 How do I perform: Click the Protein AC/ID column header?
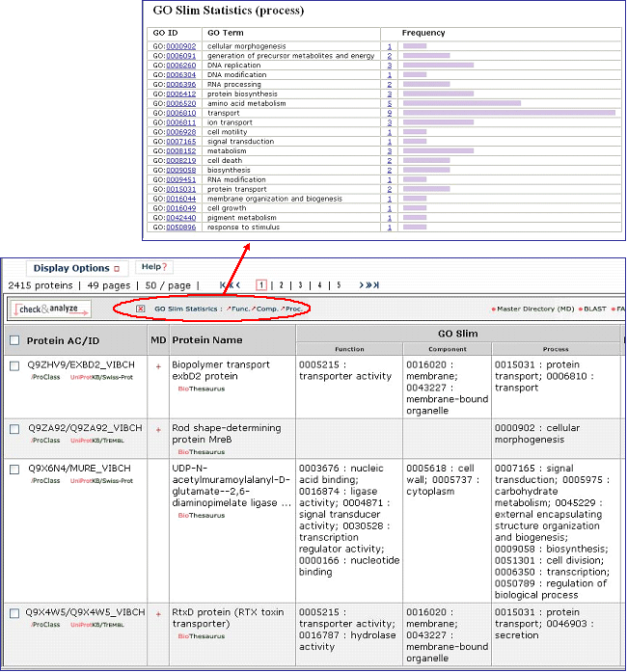[x=62, y=340]
